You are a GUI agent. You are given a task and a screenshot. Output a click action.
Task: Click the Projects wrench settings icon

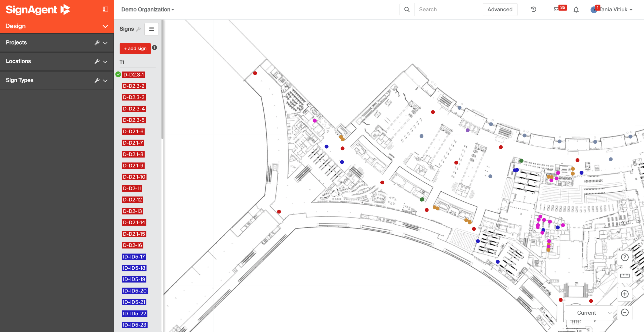[97, 43]
